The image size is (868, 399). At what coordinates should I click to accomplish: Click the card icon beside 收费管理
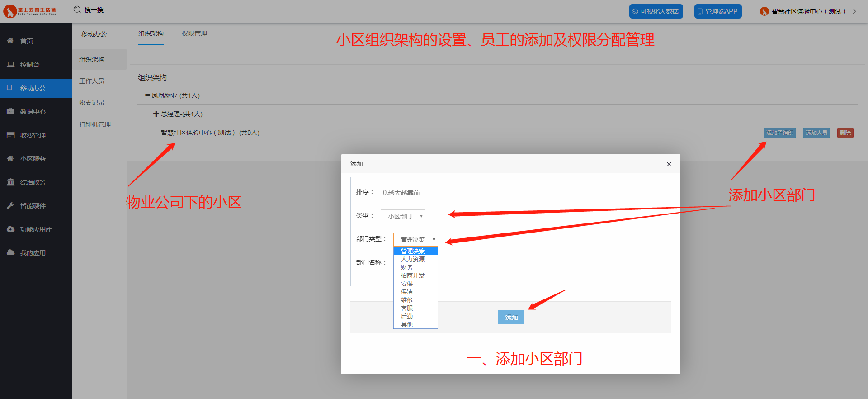tap(10, 135)
